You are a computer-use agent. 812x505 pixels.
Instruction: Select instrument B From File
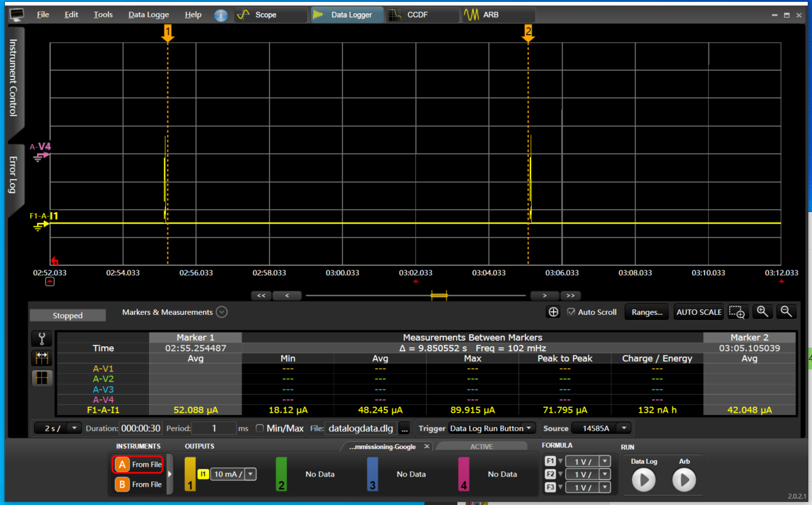pos(138,484)
